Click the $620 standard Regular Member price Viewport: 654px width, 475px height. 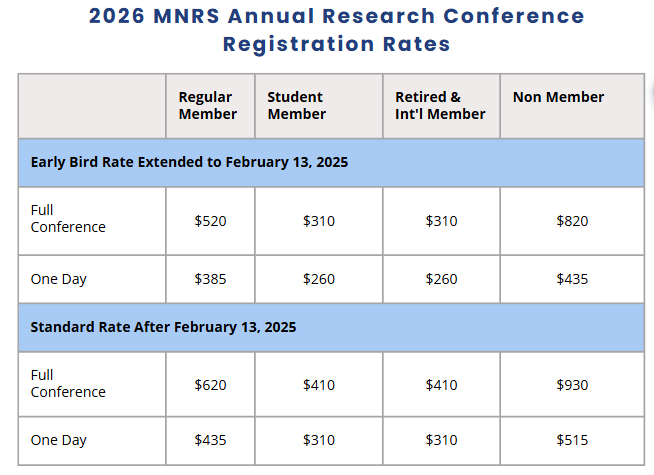point(210,385)
